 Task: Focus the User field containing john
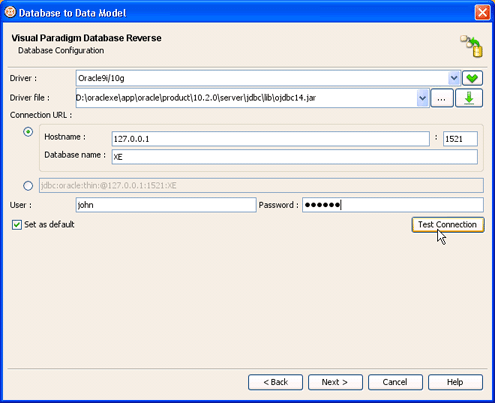click(166, 205)
